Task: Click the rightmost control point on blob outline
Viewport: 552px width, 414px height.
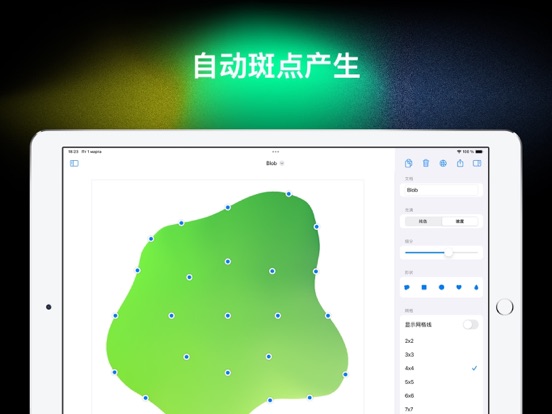Action: tap(345, 375)
